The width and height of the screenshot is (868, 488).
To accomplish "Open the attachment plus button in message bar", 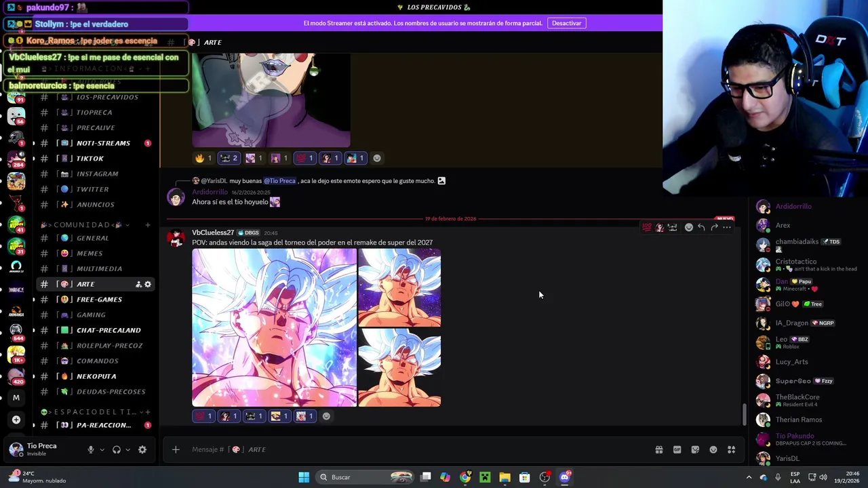I will click(x=176, y=449).
